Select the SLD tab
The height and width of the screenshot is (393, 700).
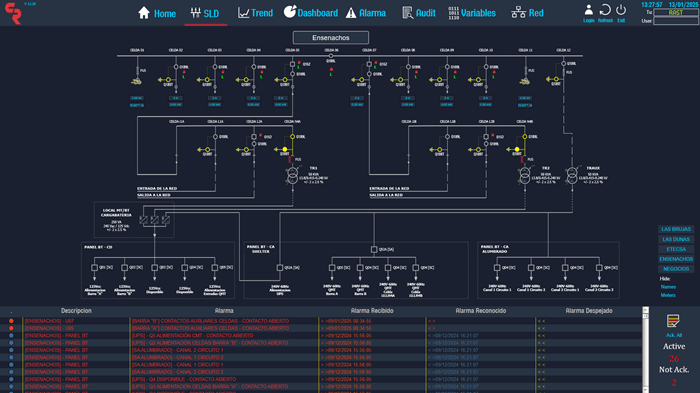coord(205,13)
